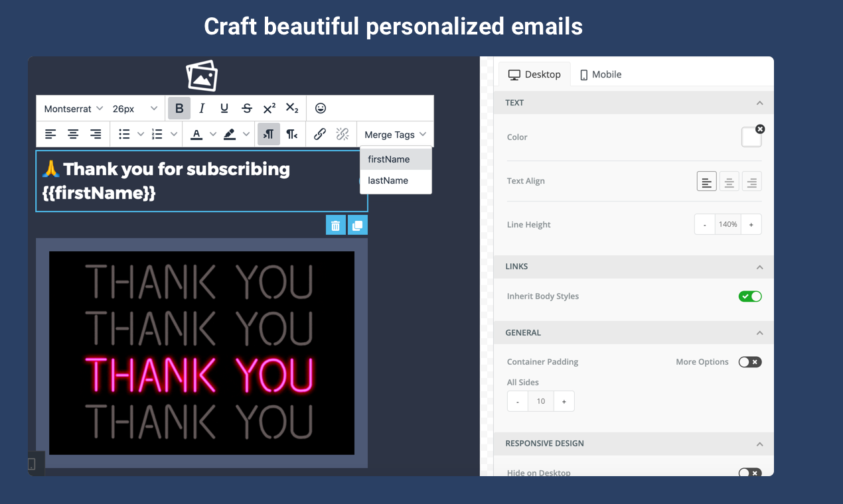Toggle Bold formatting button
This screenshot has height=504, width=843.
(x=179, y=108)
